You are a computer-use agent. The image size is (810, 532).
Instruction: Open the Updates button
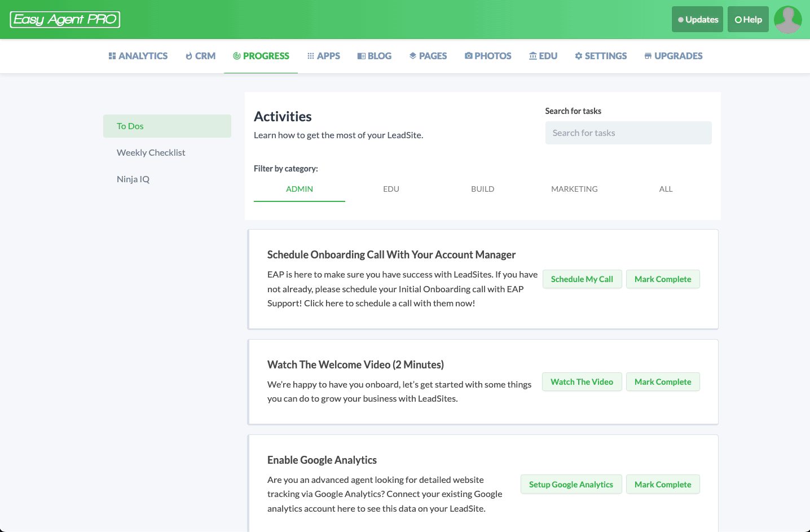pyautogui.click(x=697, y=19)
